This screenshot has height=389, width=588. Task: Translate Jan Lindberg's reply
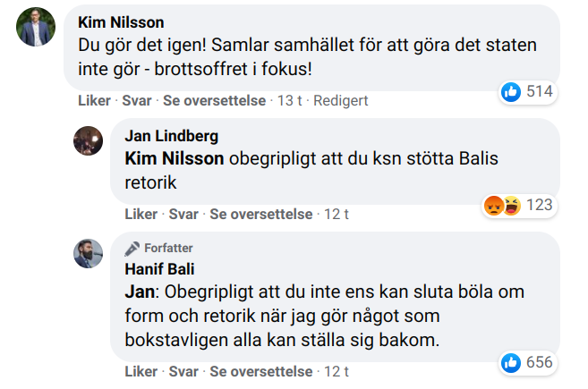(260, 215)
